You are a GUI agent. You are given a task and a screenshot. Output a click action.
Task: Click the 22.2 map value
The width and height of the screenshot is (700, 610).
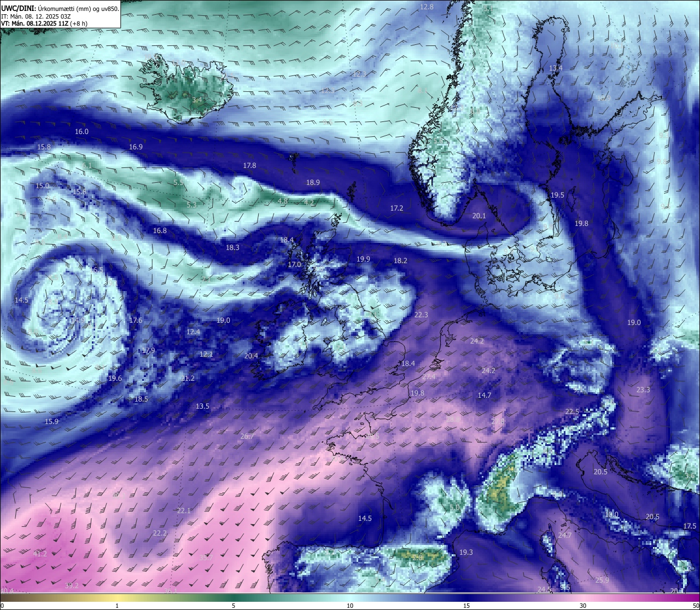(160, 533)
